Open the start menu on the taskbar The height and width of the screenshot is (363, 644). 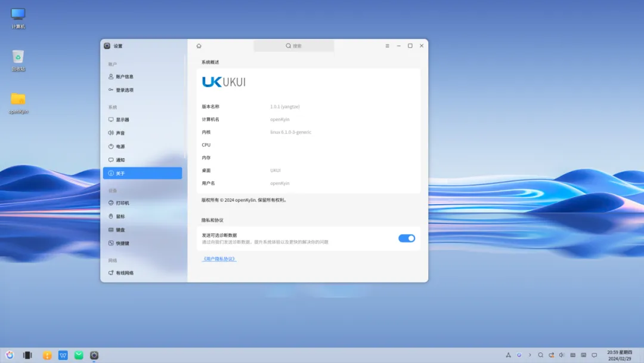(x=10, y=355)
